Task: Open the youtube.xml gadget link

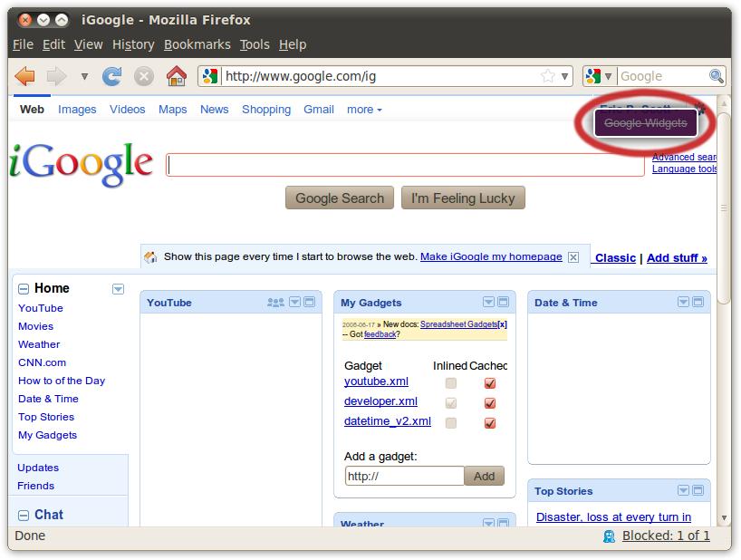Action: (x=376, y=381)
